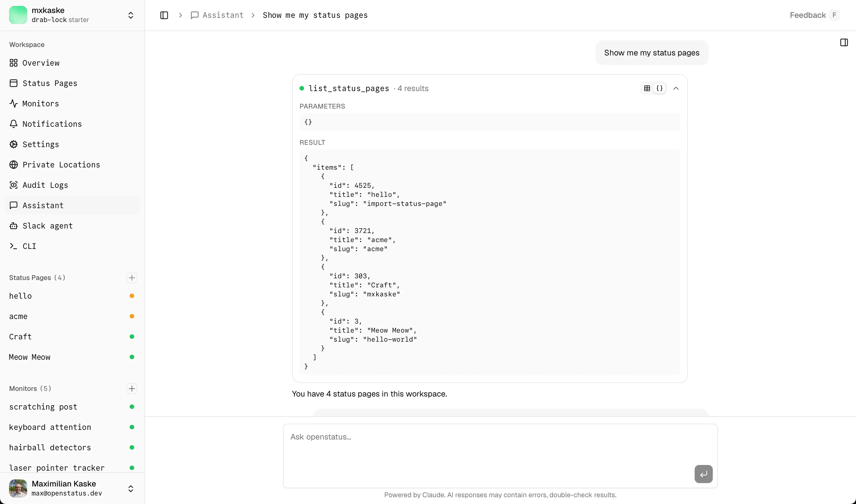Open the laser pointer tracker monitor
Viewport: 856px width, 504px height.
point(72,468)
